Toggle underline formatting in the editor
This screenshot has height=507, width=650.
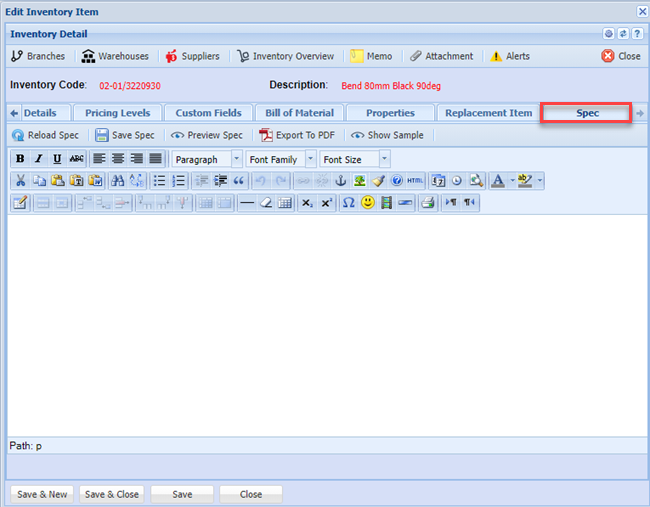[x=57, y=159]
